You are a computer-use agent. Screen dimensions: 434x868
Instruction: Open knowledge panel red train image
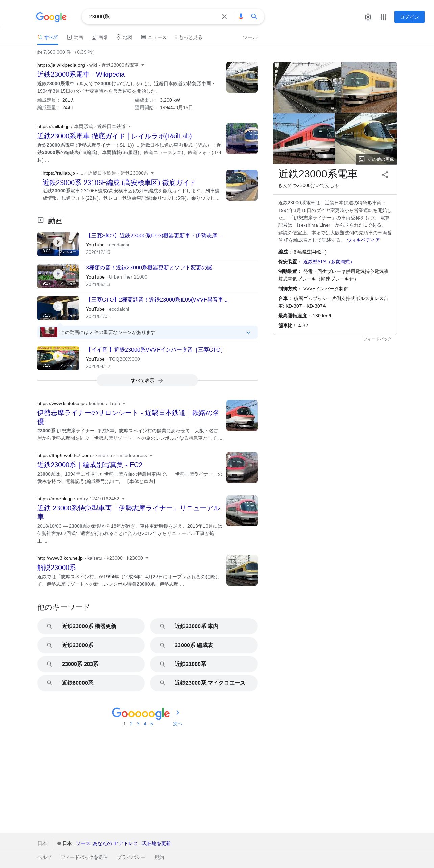point(304,139)
